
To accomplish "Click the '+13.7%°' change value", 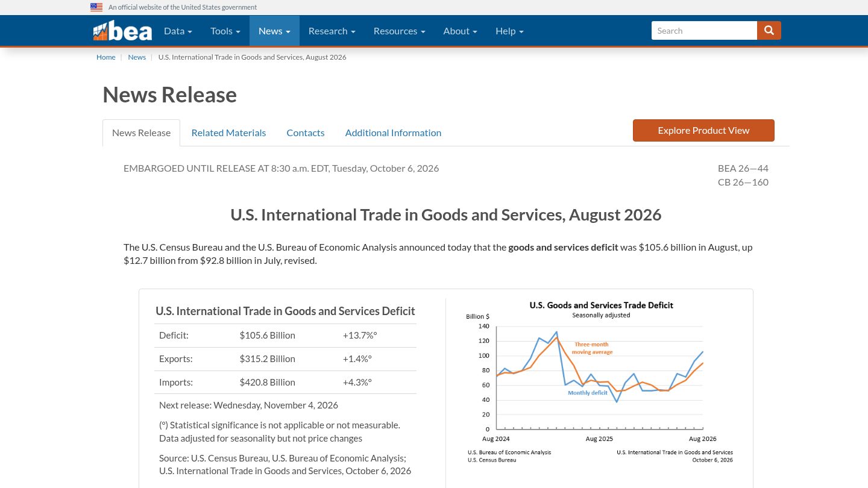I will pos(360,335).
